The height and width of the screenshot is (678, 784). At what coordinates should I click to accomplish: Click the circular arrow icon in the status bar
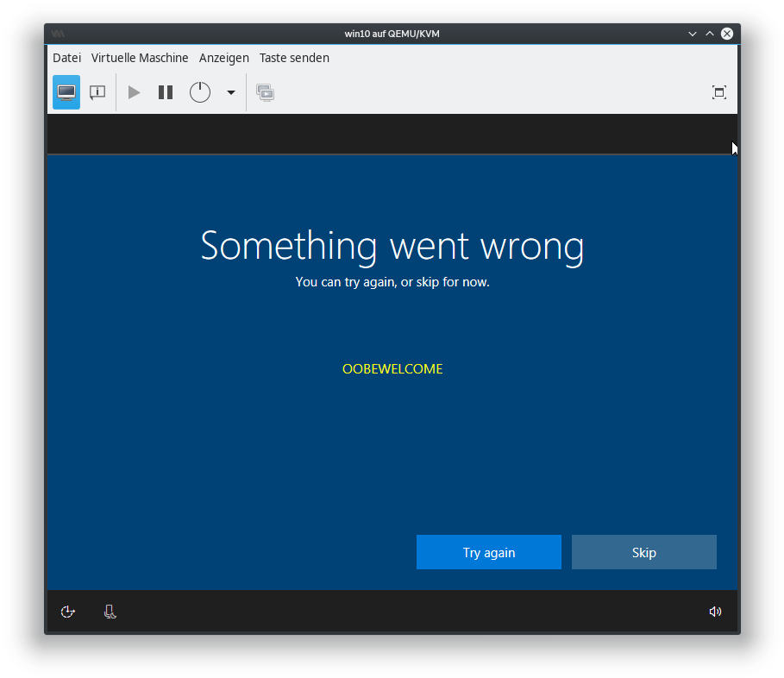tap(68, 612)
